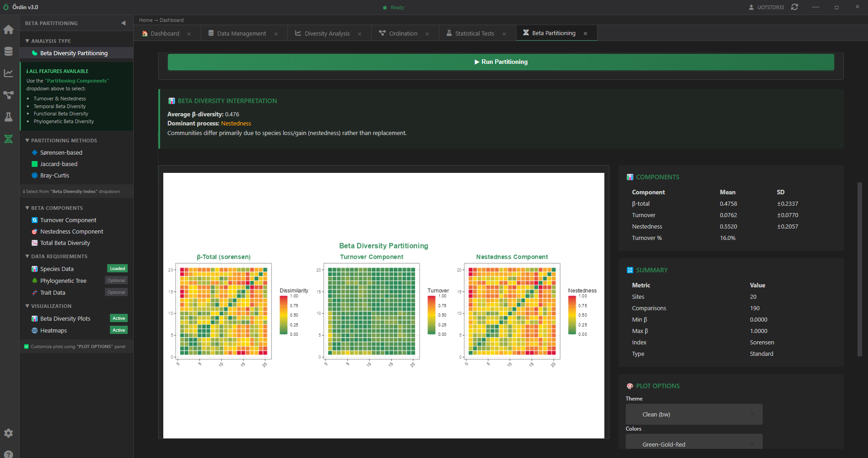Click the Run Partitioning button

(x=500, y=62)
